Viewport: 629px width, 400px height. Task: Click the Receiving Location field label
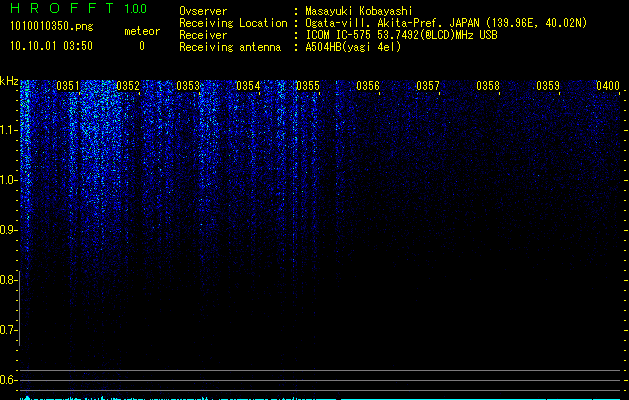pyautogui.click(x=233, y=23)
